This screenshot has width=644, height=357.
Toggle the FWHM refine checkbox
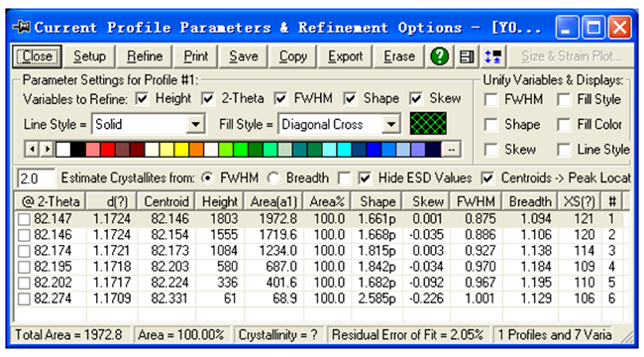pos(280,99)
